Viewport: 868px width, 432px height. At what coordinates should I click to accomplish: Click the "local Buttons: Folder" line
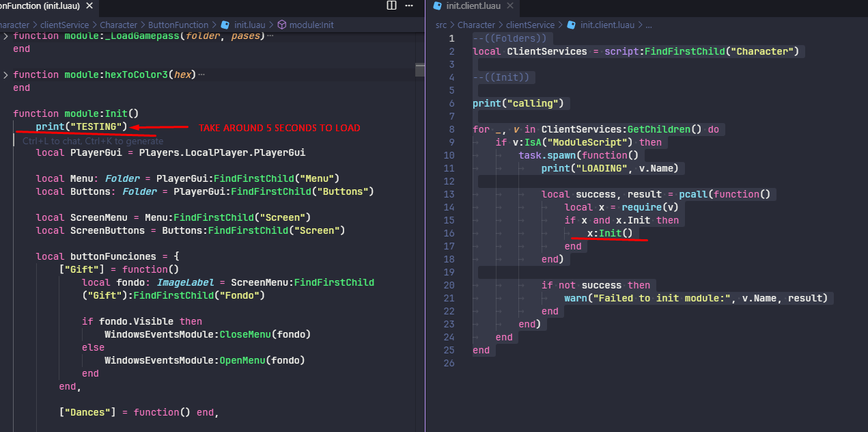click(x=205, y=191)
